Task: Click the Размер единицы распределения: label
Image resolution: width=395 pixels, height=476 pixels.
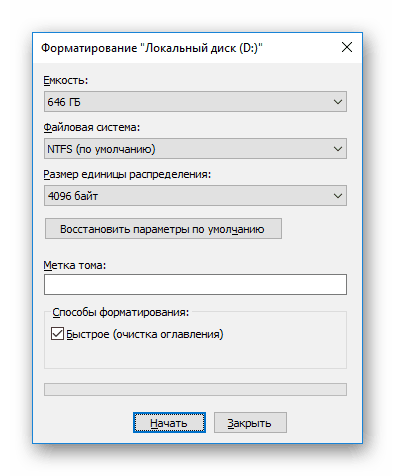Action: click(127, 174)
